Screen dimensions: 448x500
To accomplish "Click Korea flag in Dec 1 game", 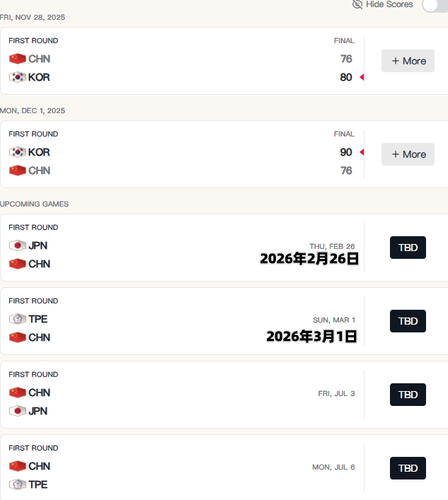I will 18,152.
